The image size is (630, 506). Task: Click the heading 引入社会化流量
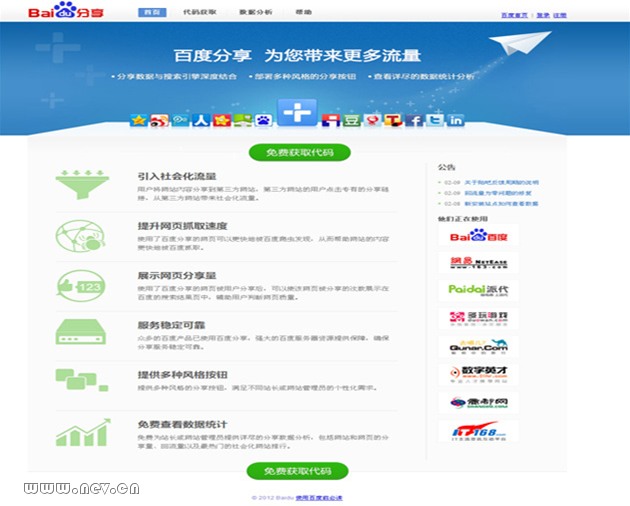[177, 176]
